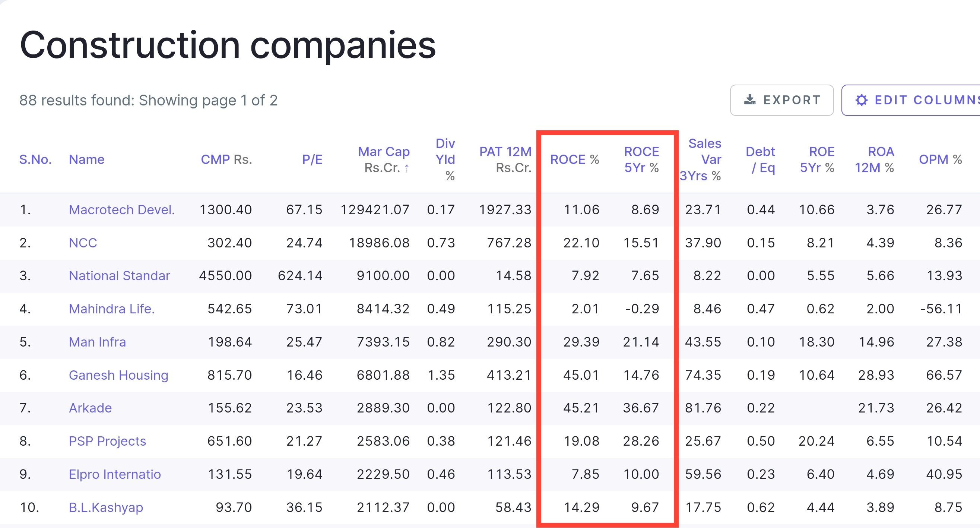Click NCC CMP value 302.40
The width and height of the screenshot is (980, 528).
click(x=230, y=243)
